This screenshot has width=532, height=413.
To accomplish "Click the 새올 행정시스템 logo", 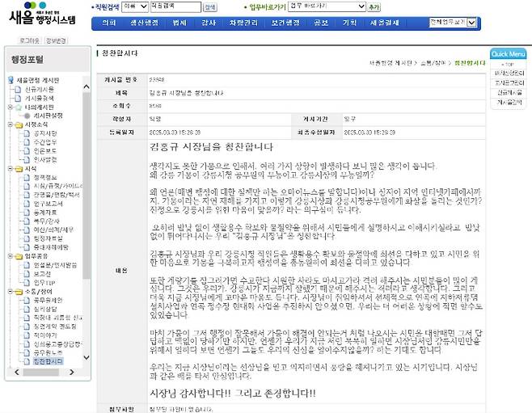I will click(42, 14).
